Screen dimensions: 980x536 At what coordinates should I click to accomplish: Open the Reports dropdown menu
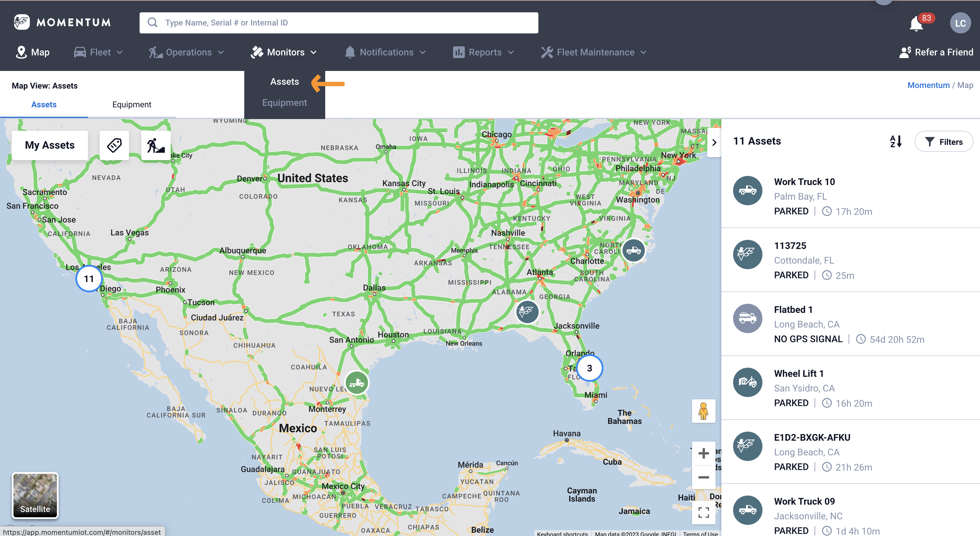coord(483,52)
